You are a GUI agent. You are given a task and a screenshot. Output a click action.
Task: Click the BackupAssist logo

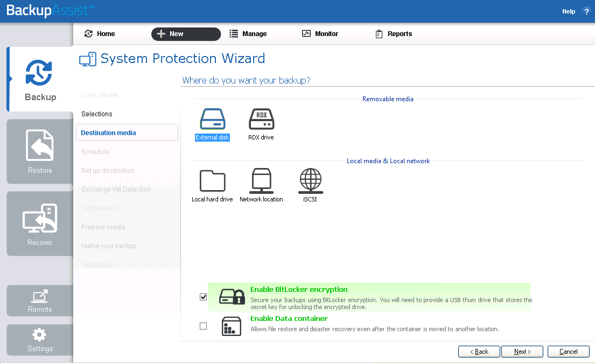[51, 10]
